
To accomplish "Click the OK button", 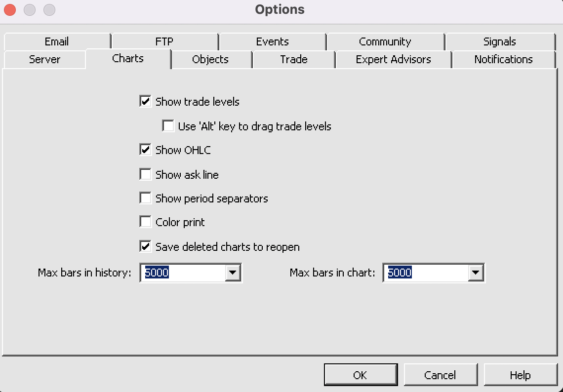I will (360, 375).
